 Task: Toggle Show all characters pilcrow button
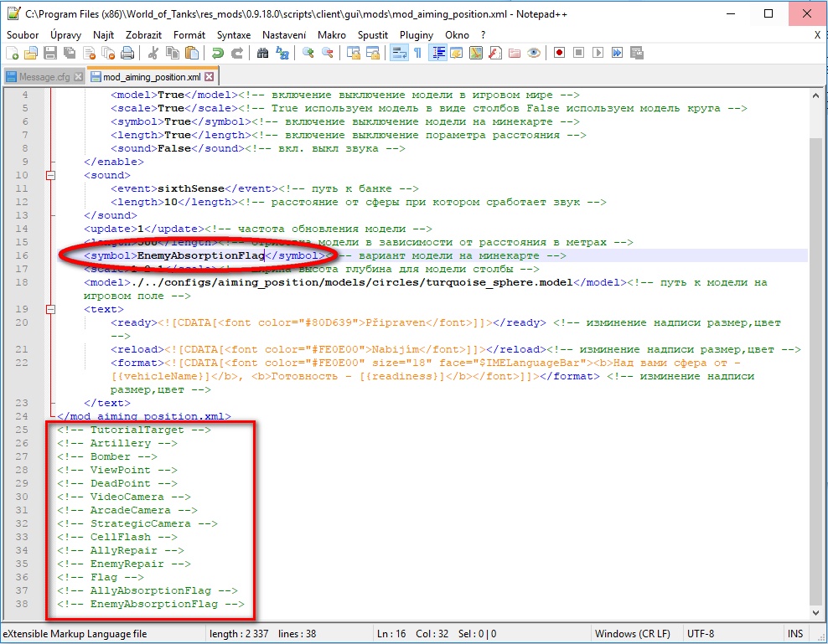point(417,53)
